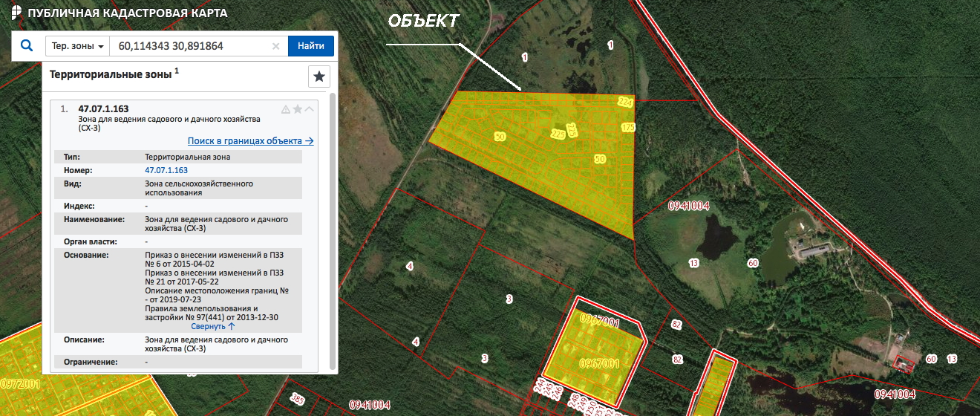Clear the search field with the X
980x416 pixels.
(x=275, y=46)
